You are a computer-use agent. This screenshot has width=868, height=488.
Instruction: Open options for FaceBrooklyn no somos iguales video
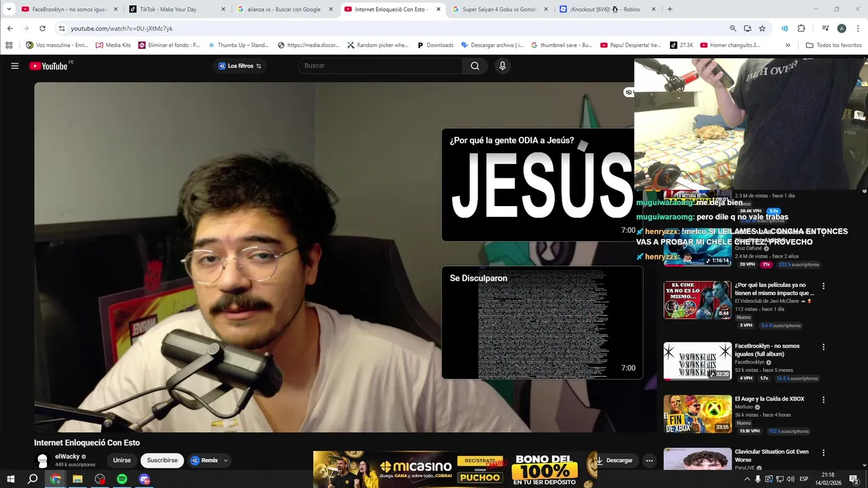click(x=823, y=346)
